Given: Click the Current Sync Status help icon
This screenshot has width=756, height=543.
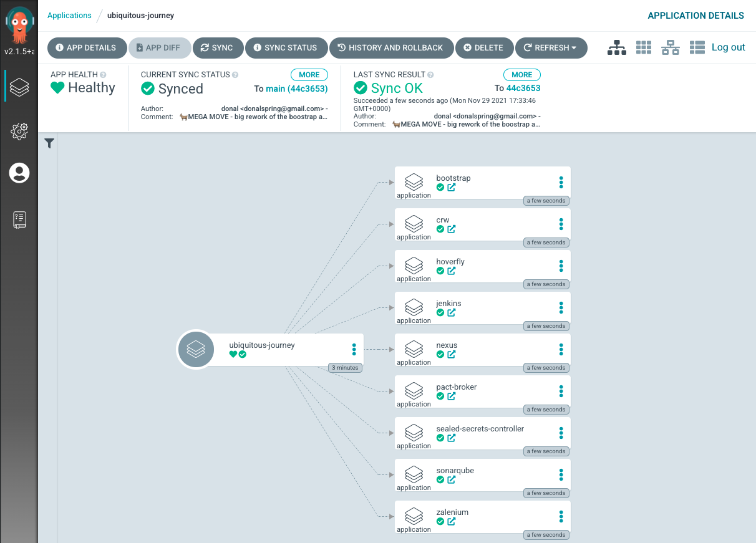Looking at the screenshot, I should (235, 75).
